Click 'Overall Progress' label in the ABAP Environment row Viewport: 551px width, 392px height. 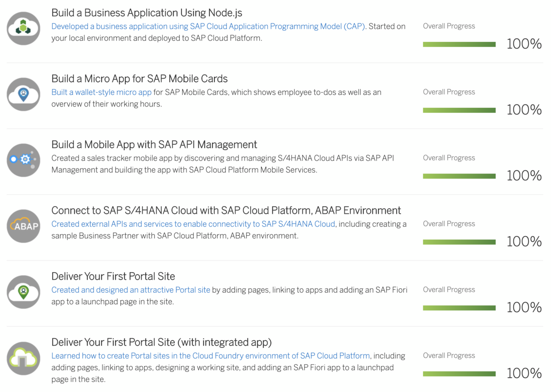(x=449, y=224)
